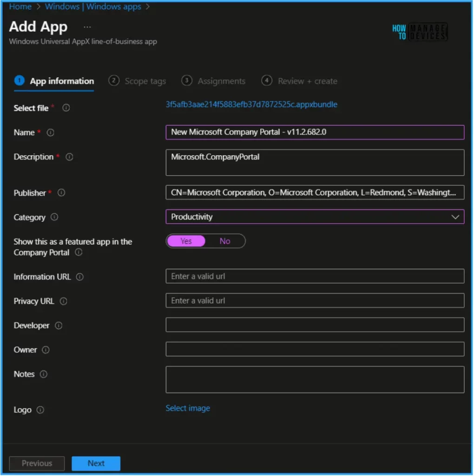Set featured app toggle to Yes
Screen dimensions: 474x476
186,241
